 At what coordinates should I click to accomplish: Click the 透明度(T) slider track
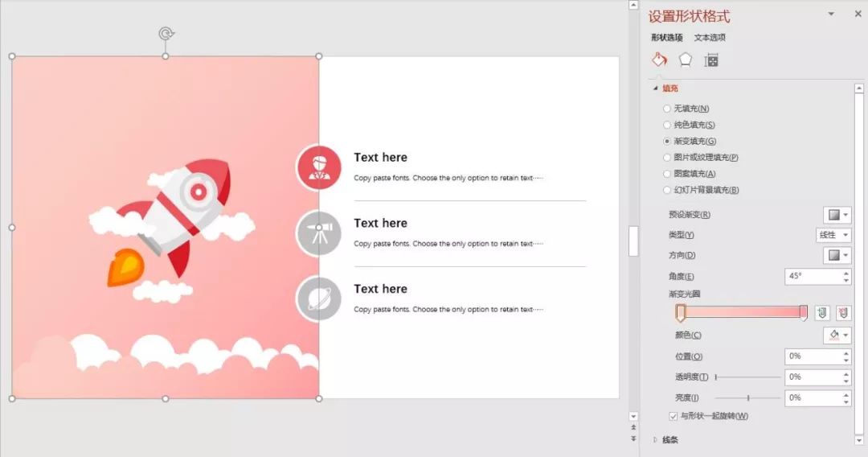(748, 377)
